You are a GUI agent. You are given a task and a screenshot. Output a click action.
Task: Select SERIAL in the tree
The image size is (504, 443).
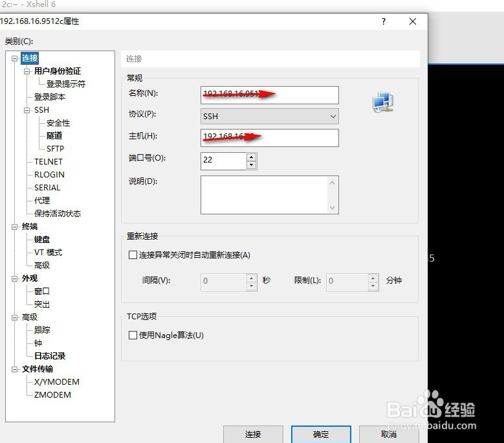[x=47, y=188]
